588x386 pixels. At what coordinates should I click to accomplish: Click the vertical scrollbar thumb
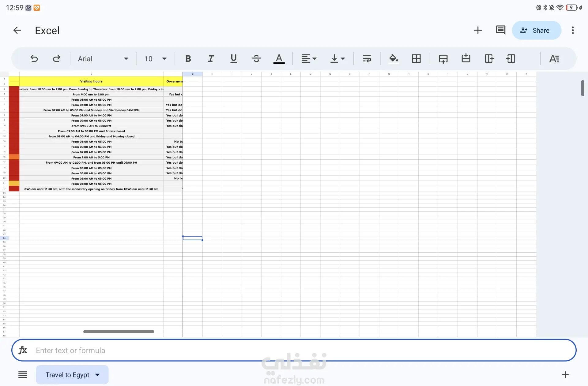pyautogui.click(x=582, y=88)
